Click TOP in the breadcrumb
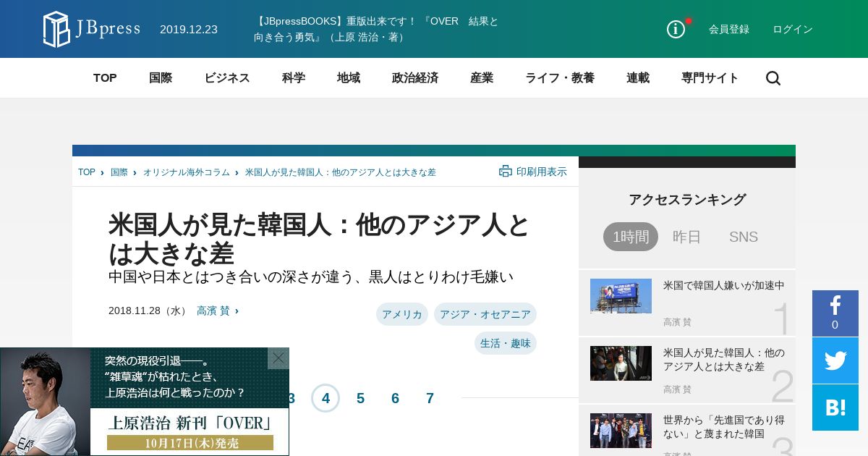Image resolution: width=868 pixels, height=456 pixels. tap(87, 172)
